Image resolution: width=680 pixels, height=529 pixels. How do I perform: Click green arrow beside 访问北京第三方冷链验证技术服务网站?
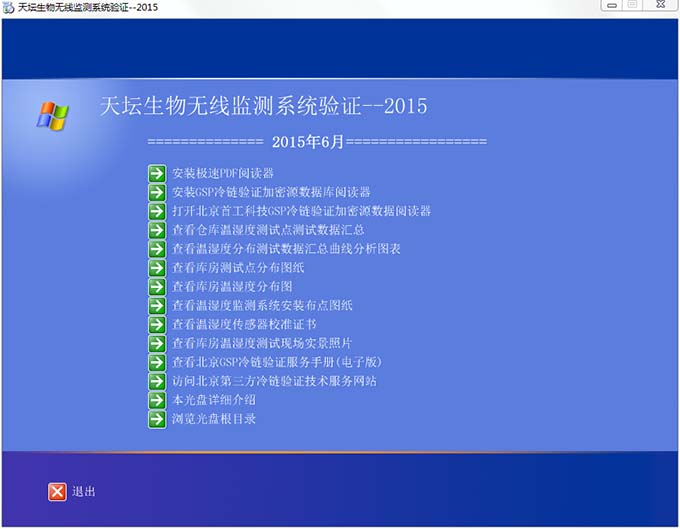pos(157,381)
